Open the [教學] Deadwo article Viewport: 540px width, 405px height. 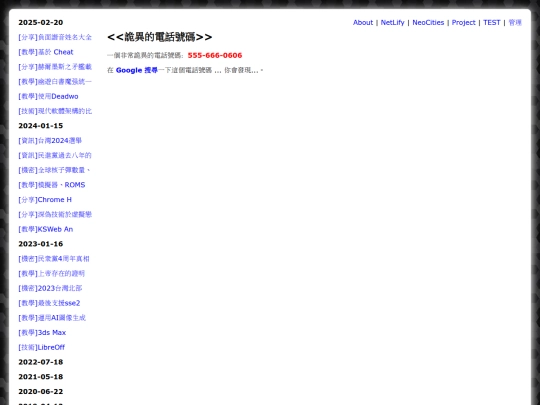[x=48, y=96]
